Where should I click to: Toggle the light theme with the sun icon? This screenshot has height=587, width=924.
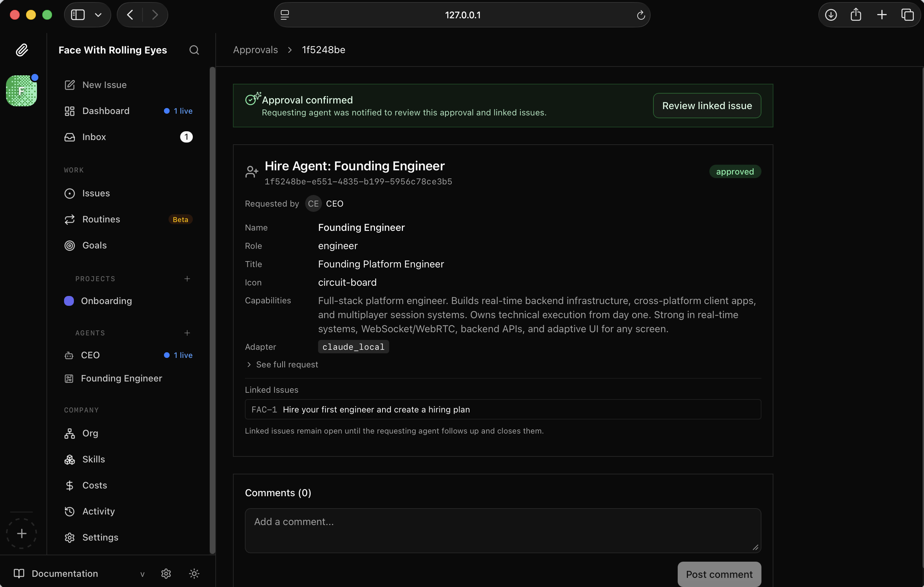coord(194,574)
